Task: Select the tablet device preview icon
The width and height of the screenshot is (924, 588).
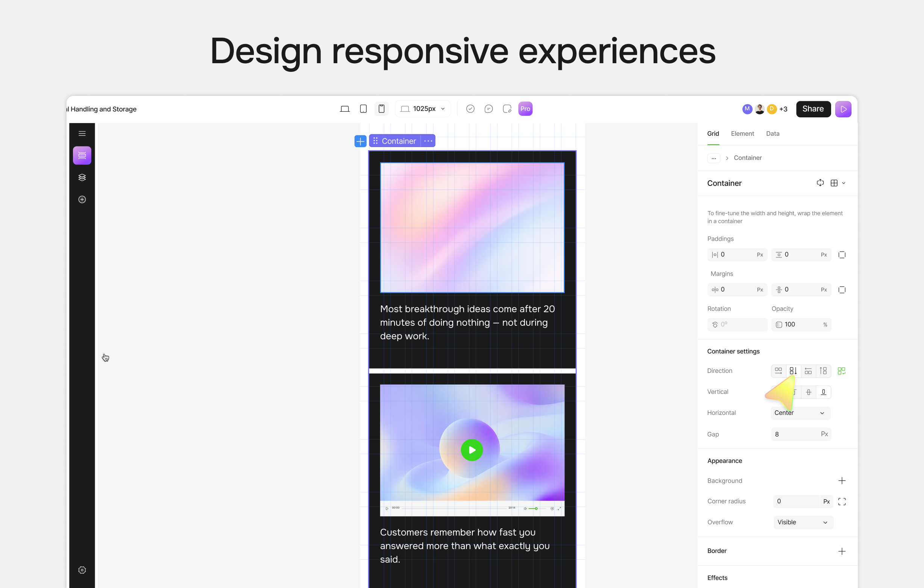Action: point(363,109)
